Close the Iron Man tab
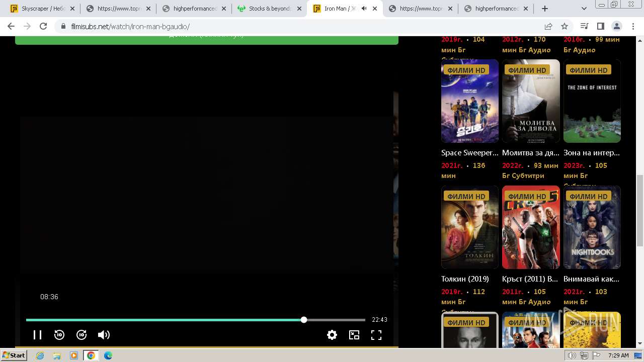The width and height of the screenshot is (644, 362). click(x=374, y=9)
